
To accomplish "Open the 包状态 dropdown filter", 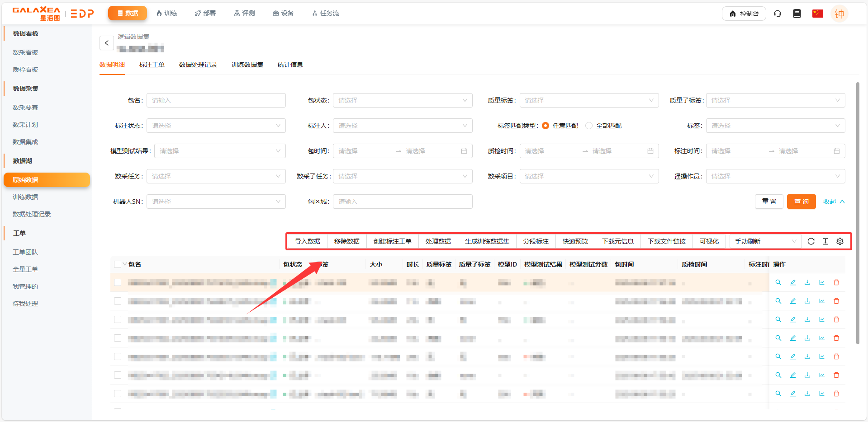I will coord(402,100).
